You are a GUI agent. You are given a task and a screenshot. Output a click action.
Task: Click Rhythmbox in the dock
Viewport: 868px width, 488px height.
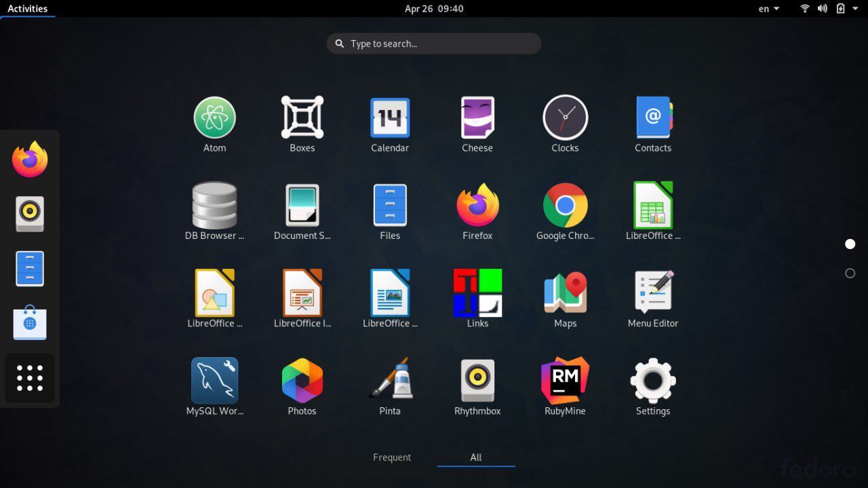pyautogui.click(x=30, y=214)
